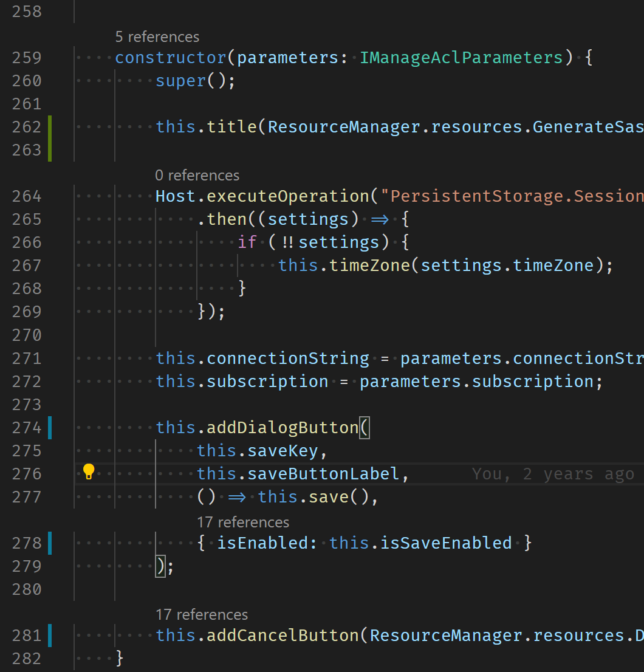Click '17 references' above addCancelButton line
The width and height of the screenshot is (644, 672).
pyautogui.click(x=202, y=614)
